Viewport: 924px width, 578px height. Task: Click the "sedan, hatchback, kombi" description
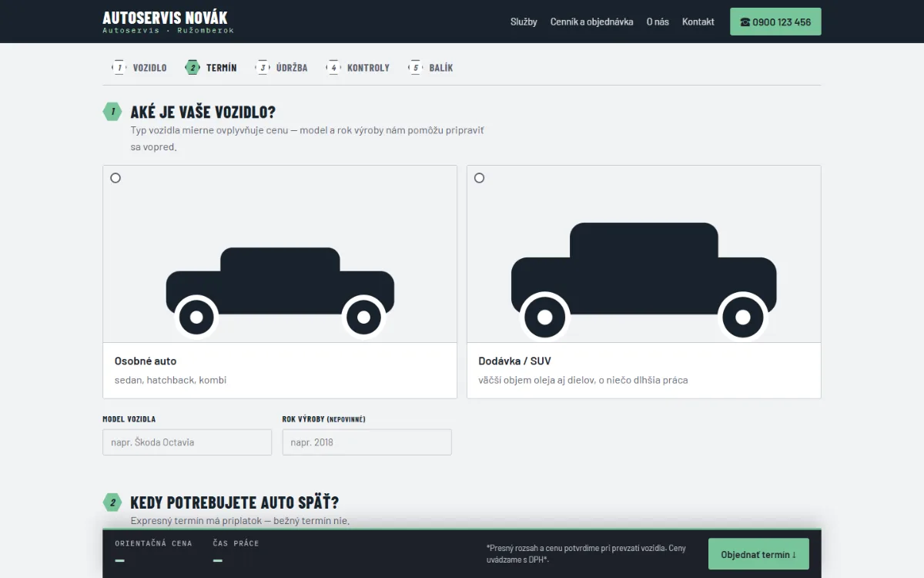click(x=170, y=380)
